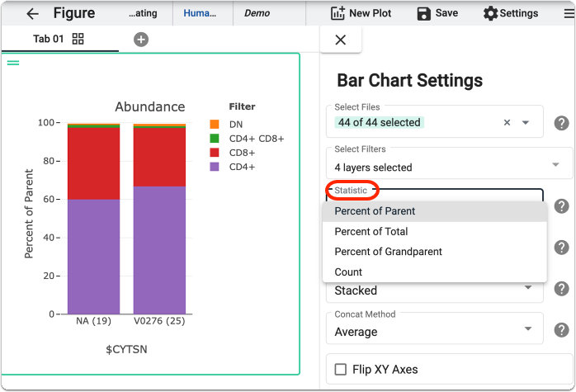Open help for Select Files
This screenshot has height=392, width=576.
click(561, 123)
